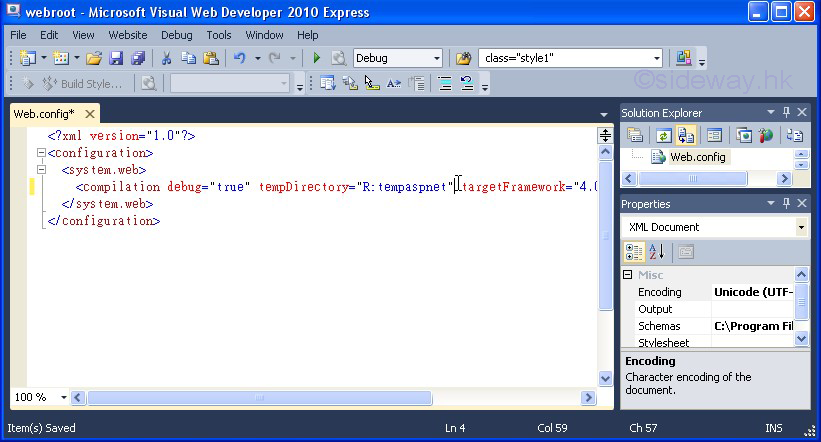821x442 pixels.
Task: Collapse the Misc properties category
Action: click(628, 275)
